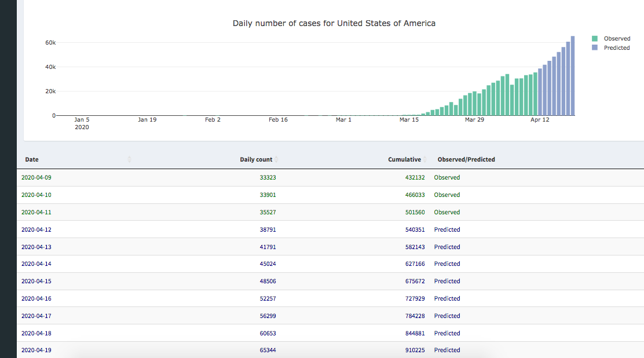
Task: Select the Daily count column header
Action: pos(255,159)
